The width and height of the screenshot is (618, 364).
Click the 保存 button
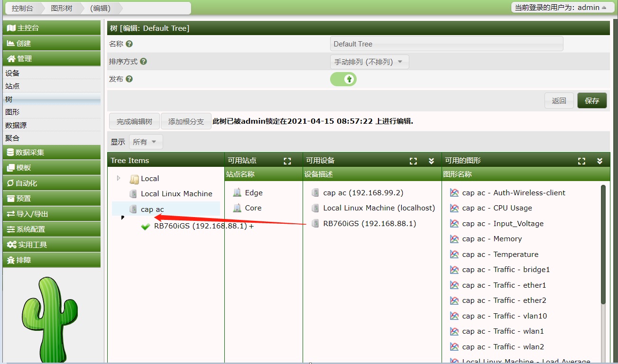[x=591, y=100]
